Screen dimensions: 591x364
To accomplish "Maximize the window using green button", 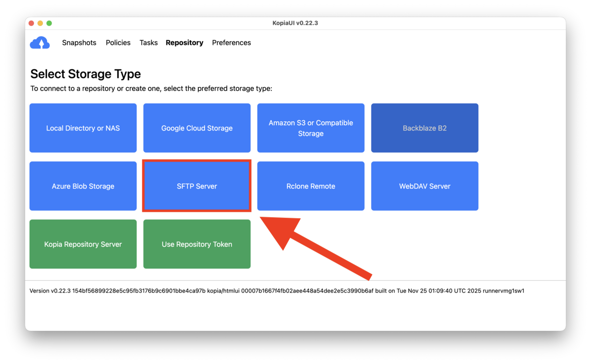I will (49, 23).
